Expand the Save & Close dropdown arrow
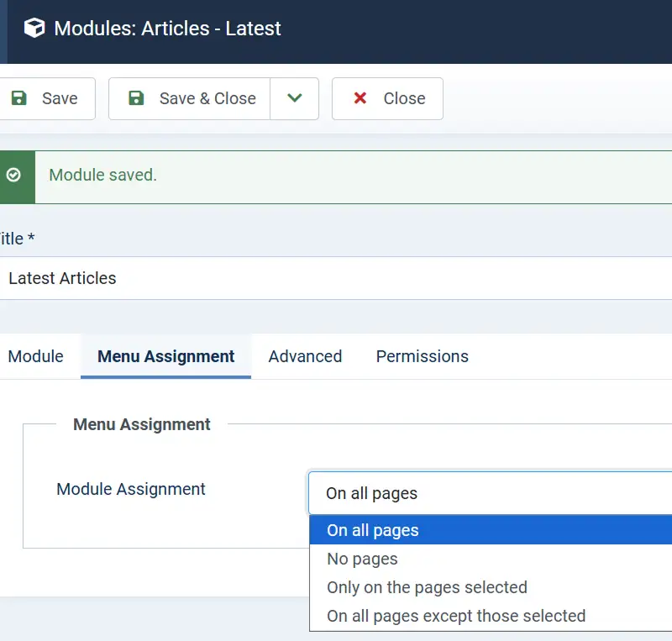 point(295,98)
